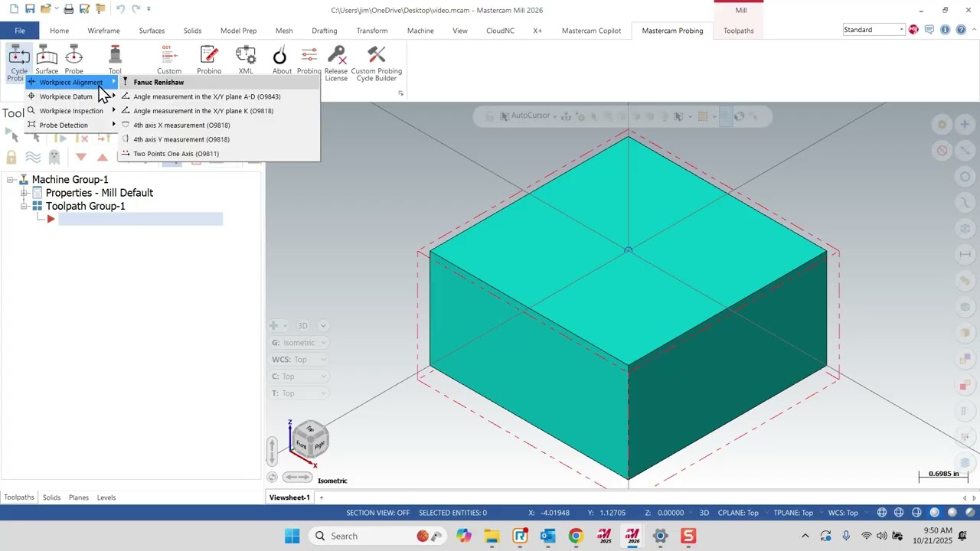Screen dimensions: 980x551
Task: Open the Probe Detection submenu
Action: point(72,126)
